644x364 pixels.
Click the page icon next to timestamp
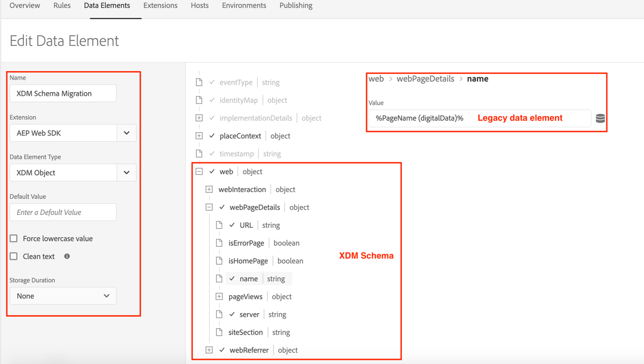pyautogui.click(x=198, y=153)
